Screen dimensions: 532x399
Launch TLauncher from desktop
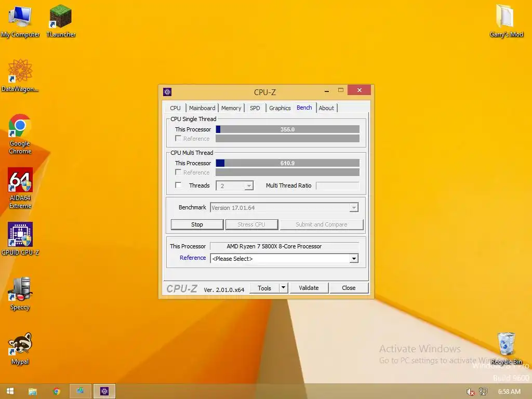(x=61, y=21)
